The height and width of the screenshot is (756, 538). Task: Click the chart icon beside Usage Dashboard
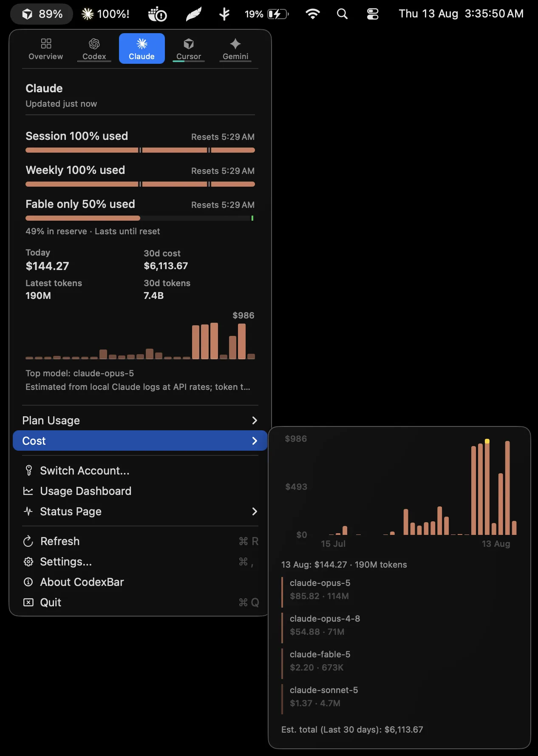tap(28, 491)
